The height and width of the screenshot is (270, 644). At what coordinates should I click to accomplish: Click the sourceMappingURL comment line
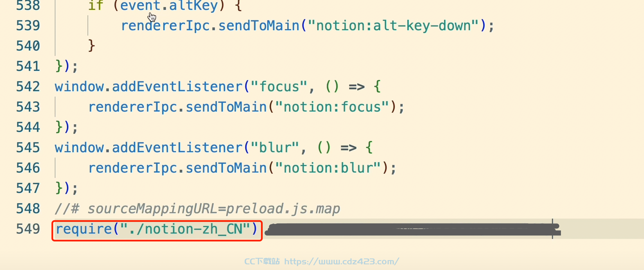(x=197, y=209)
